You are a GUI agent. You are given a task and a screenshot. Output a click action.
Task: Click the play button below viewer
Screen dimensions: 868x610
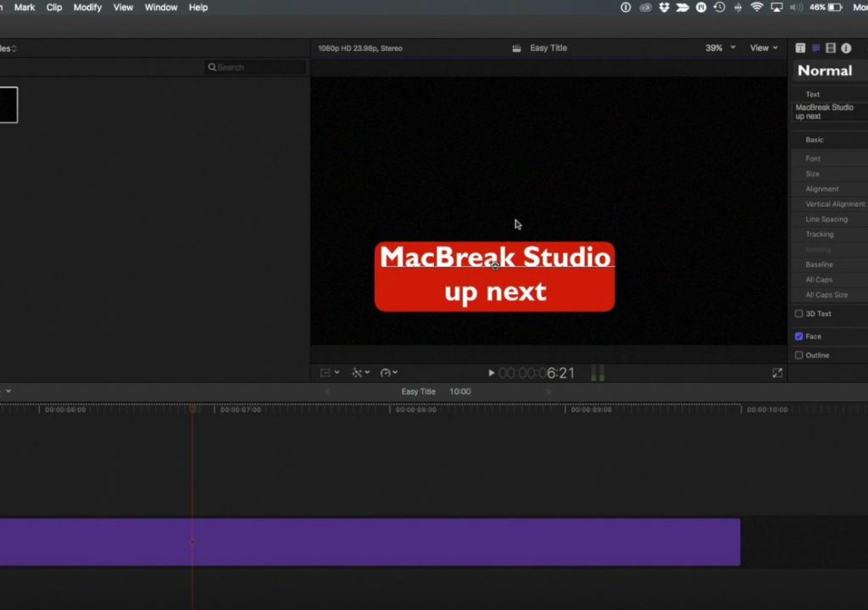point(491,373)
